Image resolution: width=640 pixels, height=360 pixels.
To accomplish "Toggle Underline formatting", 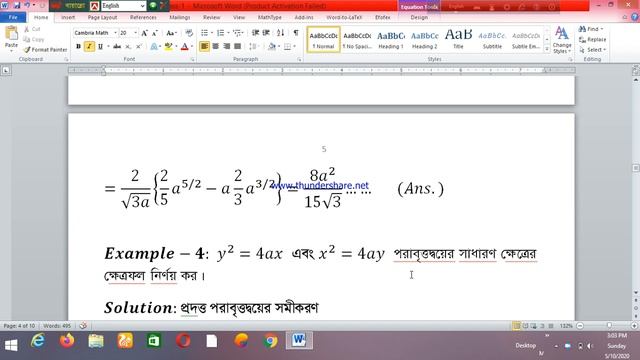I will tap(100, 47).
